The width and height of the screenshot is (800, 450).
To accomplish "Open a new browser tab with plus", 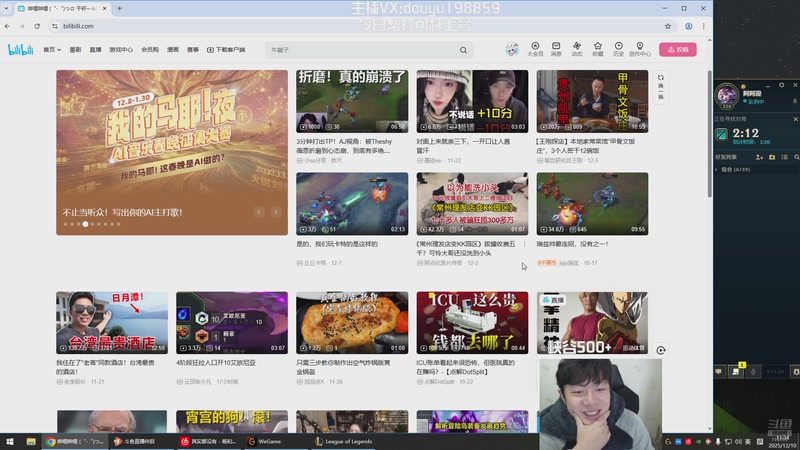I will [119, 8].
